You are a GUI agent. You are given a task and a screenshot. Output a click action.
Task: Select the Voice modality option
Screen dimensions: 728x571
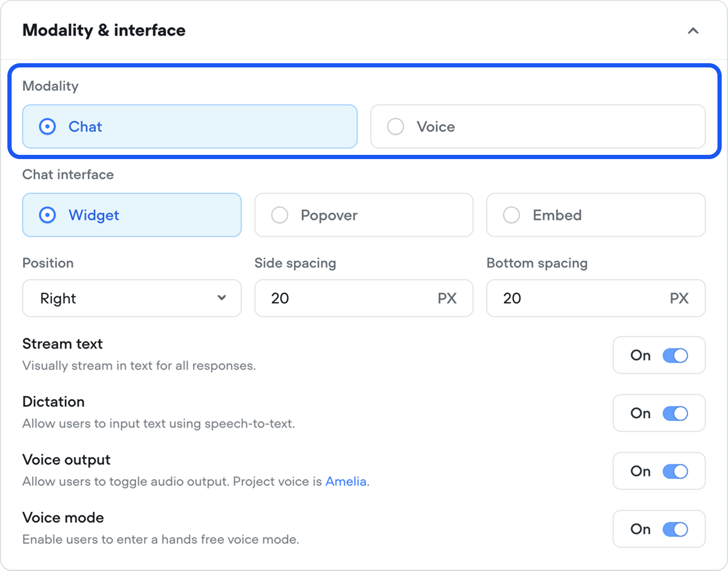tap(537, 126)
